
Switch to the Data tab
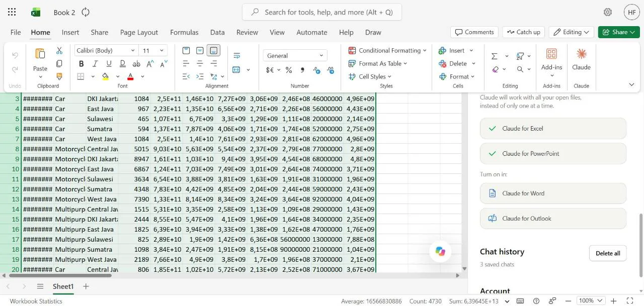click(217, 32)
